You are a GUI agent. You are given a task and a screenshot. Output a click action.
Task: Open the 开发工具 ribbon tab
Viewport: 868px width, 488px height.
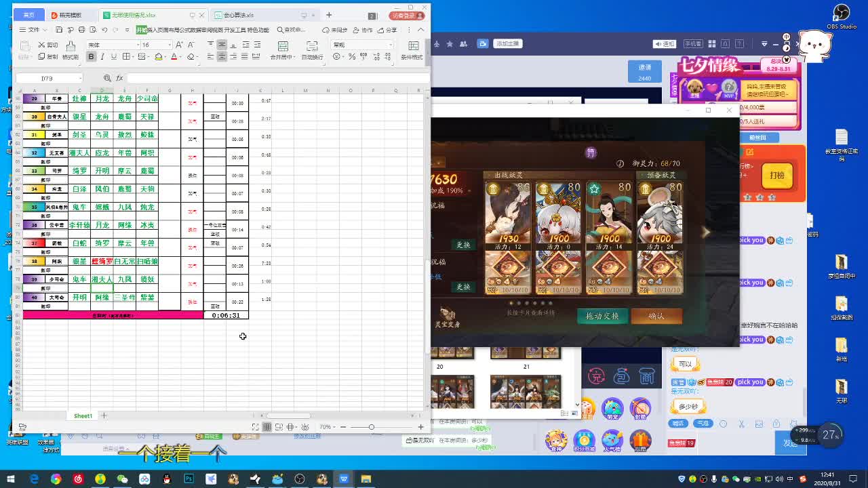coord(235,30)
